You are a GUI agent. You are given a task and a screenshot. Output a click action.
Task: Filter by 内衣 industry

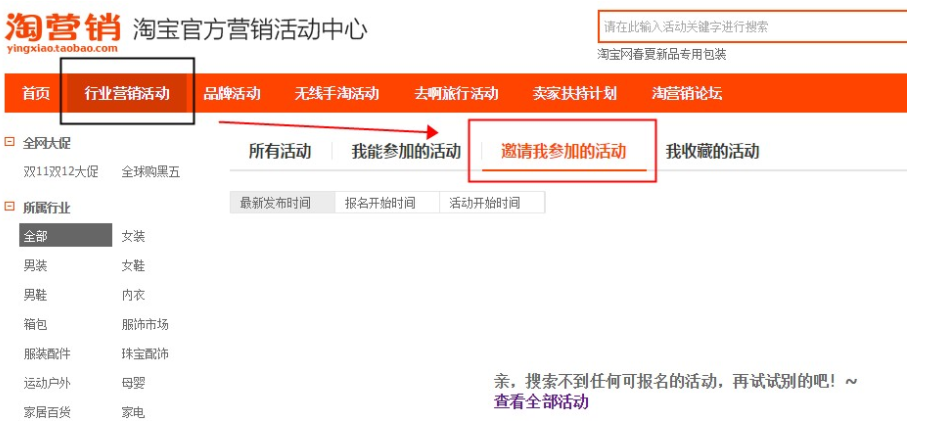(133, 295)
